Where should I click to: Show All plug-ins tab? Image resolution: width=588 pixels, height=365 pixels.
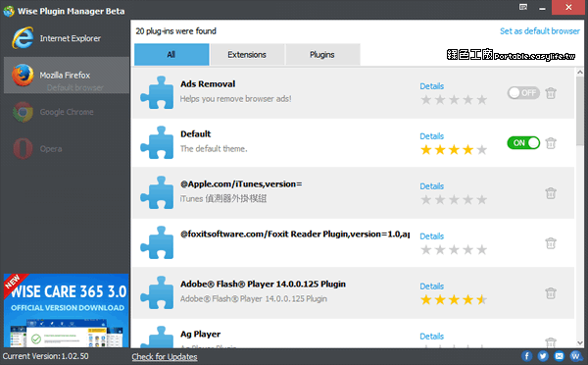point(171,54)
